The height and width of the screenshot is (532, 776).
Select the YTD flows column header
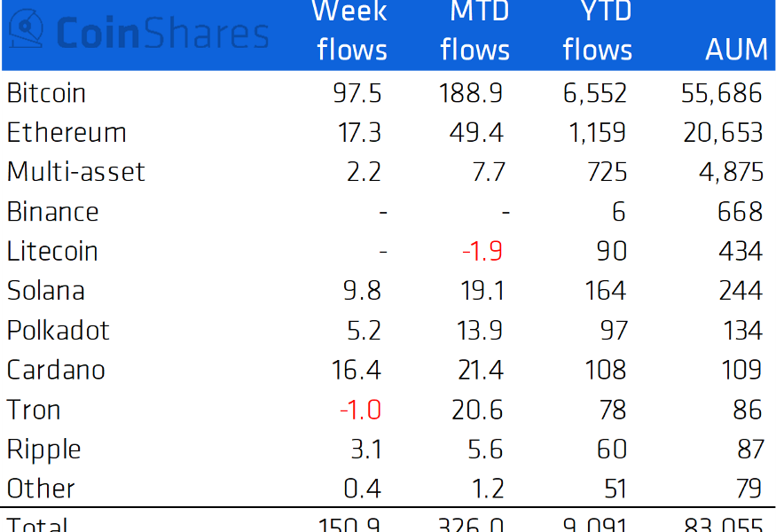pyautogui.click(x=598, y=30)
